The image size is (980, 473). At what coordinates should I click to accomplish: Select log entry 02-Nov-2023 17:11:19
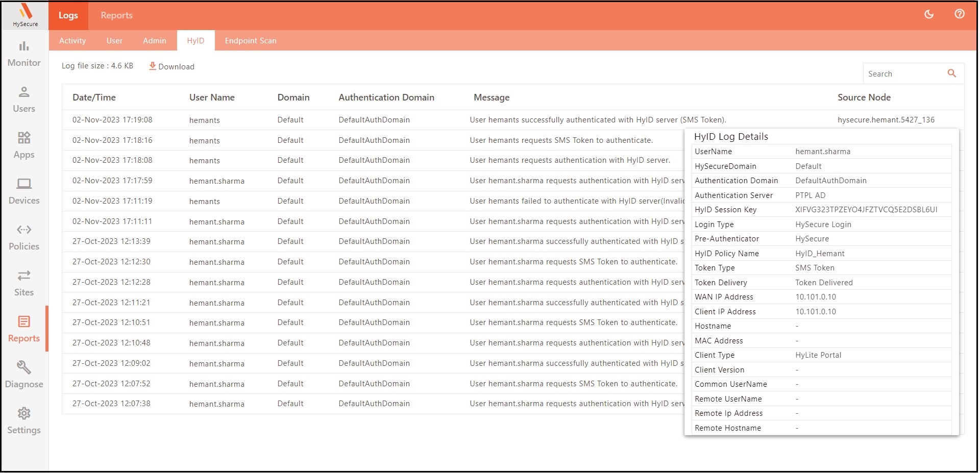(112, 201)
